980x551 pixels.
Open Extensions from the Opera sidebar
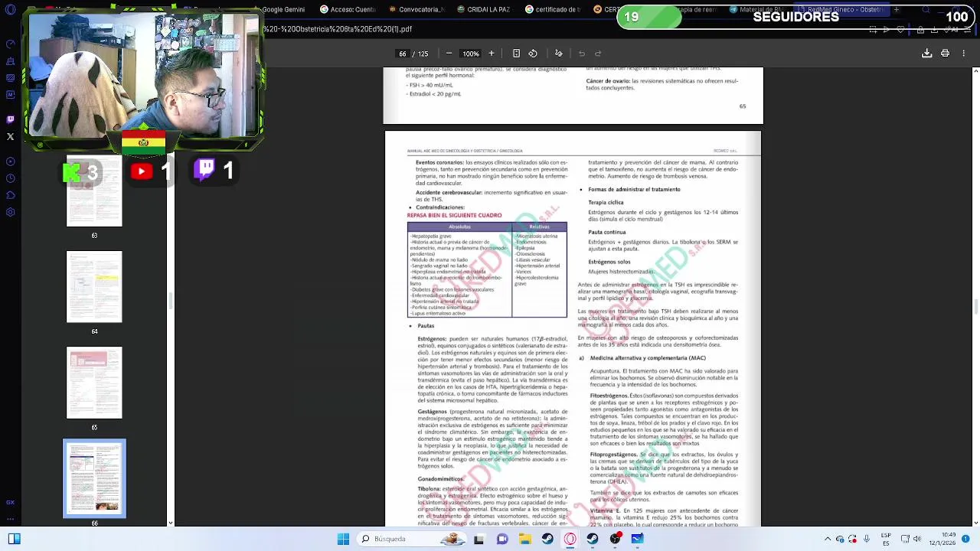tap(10, 196)
